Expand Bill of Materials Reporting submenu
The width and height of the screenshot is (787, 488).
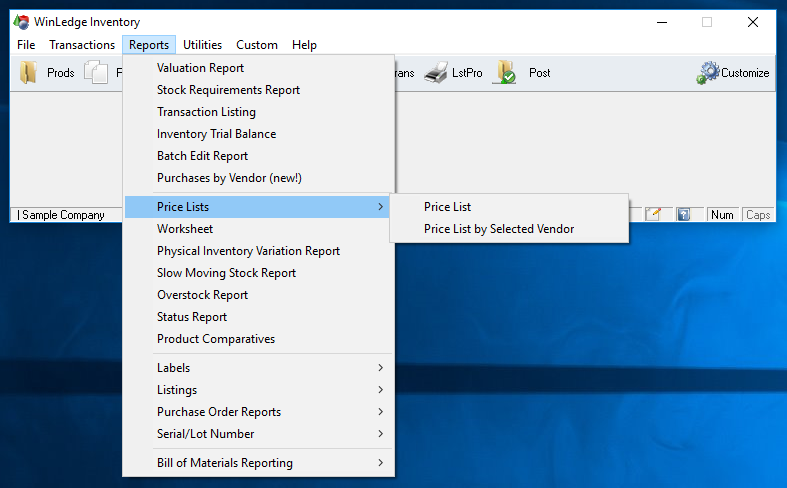(x=258, y=463)
